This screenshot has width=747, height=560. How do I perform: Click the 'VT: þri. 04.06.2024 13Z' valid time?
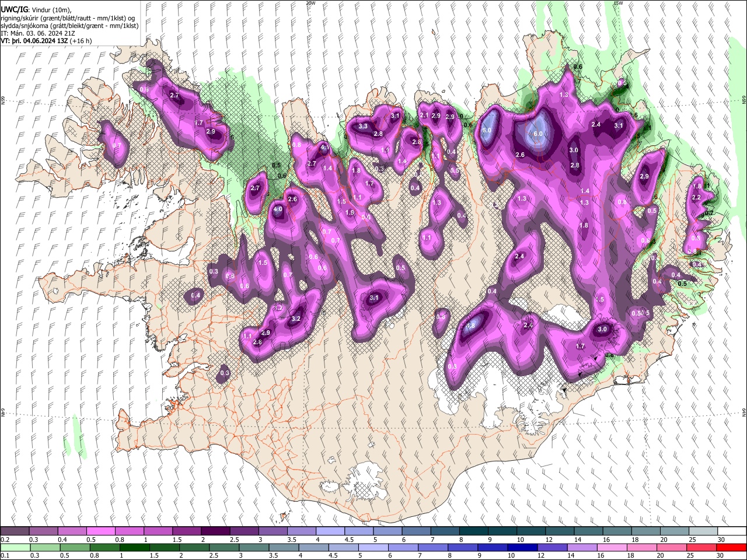34,41
